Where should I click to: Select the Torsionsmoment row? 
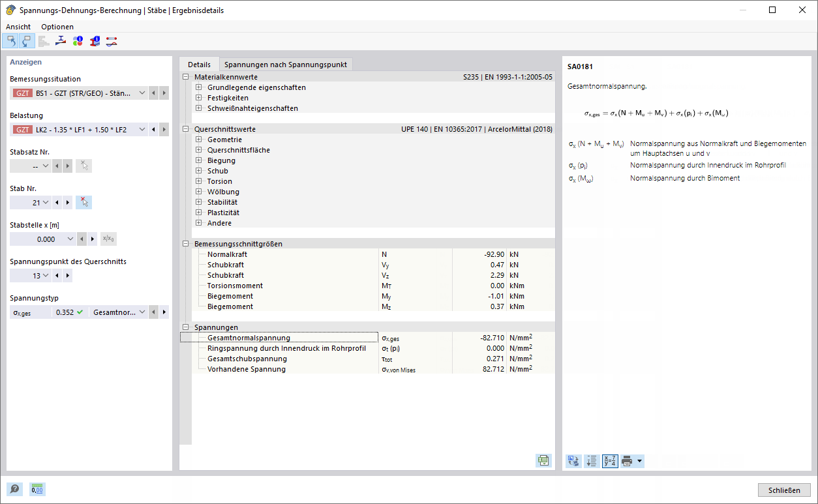pos(367,286)
